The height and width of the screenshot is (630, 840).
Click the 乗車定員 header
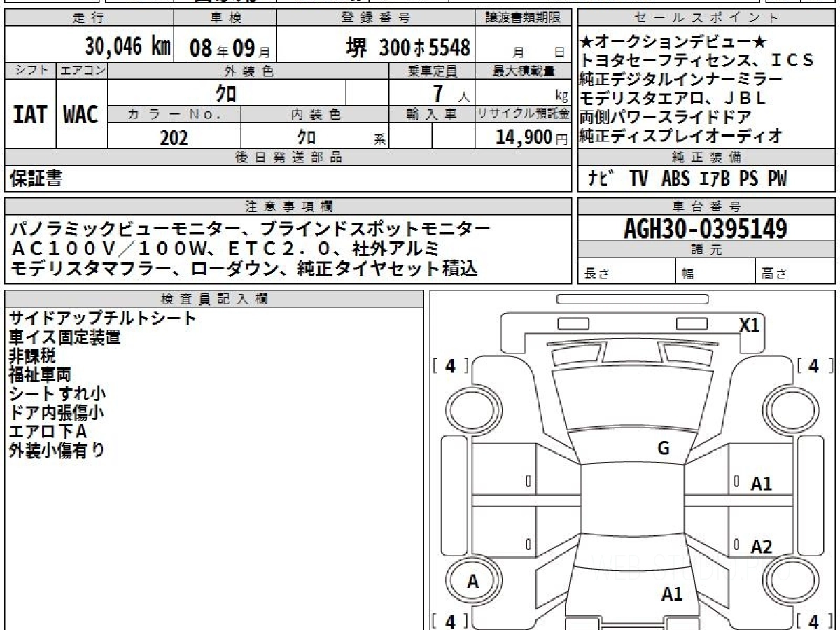click(432, 71)
